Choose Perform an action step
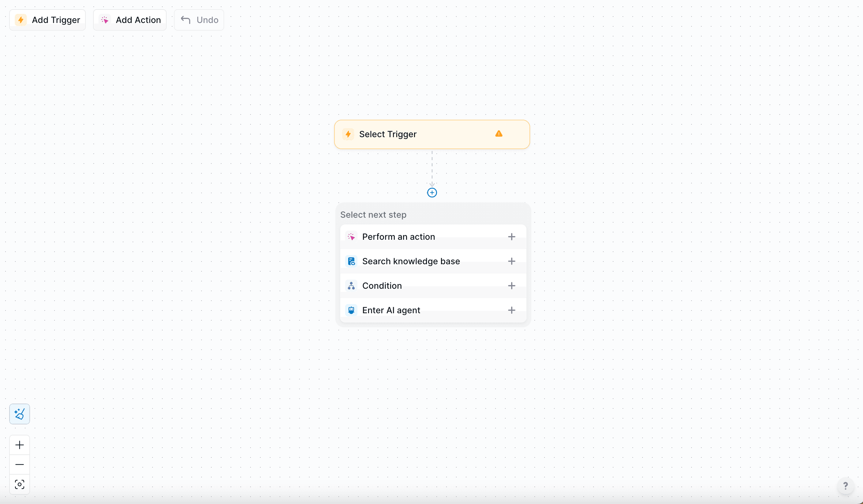The height and width of the screenshot is (504, 863). point(433,237)
